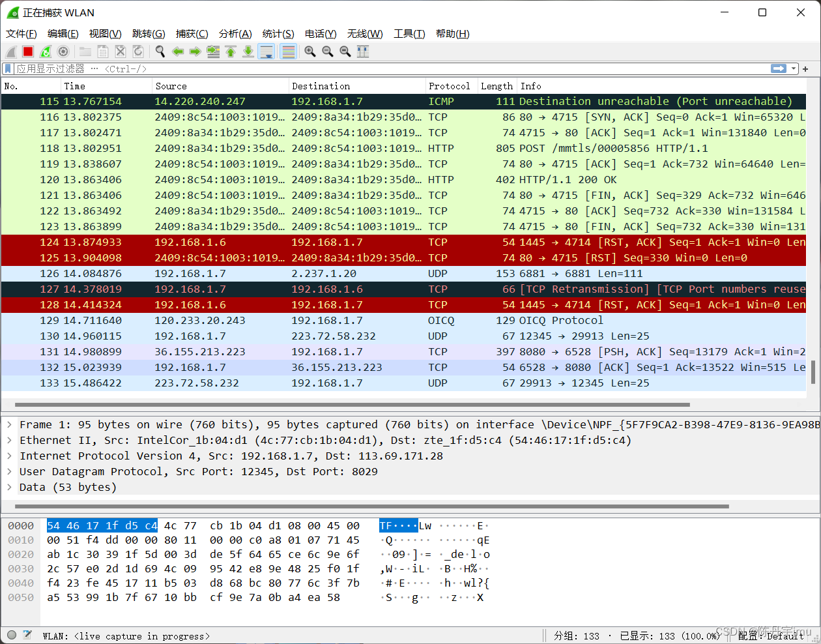This screenshot has width=821, height=644.
Task: Open the 帮助(H) menu
Action: [x=453, y=34]
